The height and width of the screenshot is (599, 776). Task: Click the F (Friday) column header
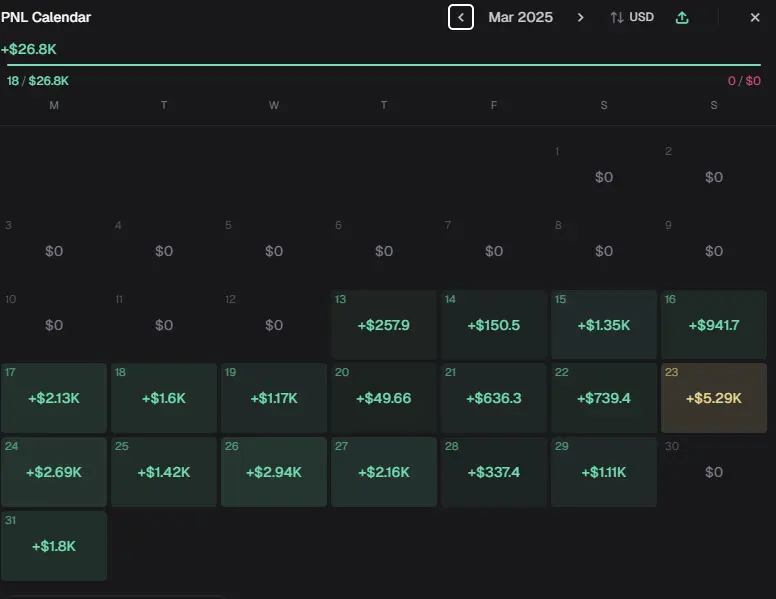pos(494,105)
